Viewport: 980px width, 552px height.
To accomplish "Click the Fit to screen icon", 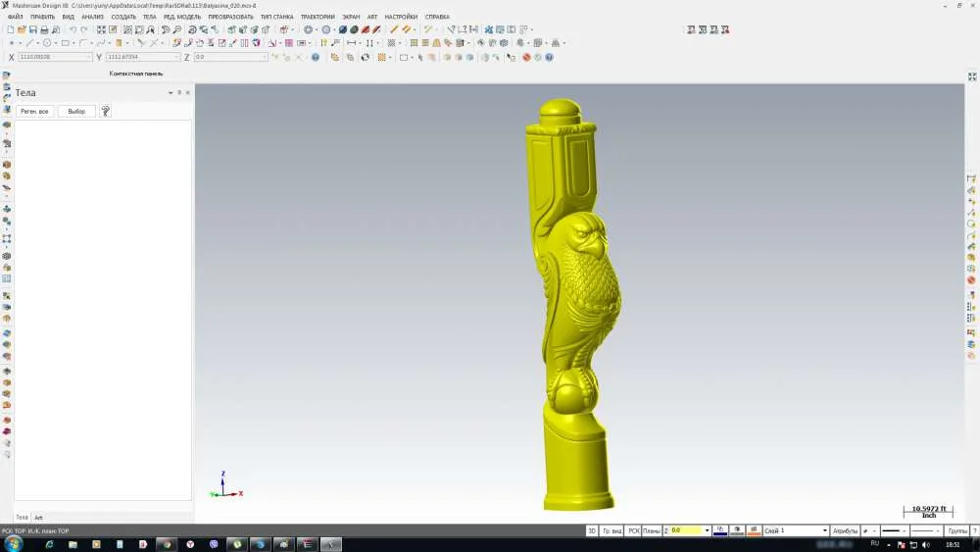I will tap(101, 29).
